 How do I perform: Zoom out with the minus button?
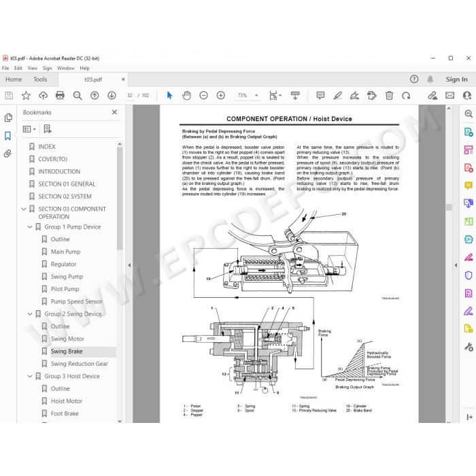tap(203, 96)
